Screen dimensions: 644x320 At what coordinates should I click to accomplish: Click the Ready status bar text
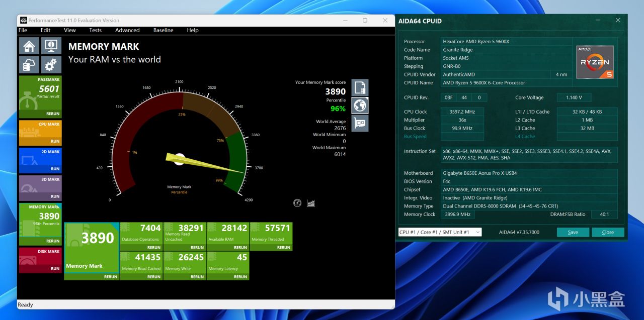(x=26, y=305)
